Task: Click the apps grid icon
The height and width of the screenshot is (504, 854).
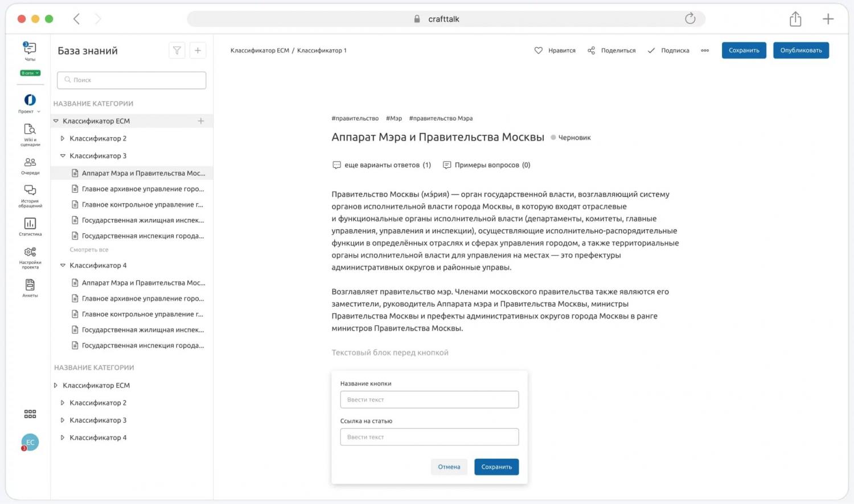Action: 30,414
